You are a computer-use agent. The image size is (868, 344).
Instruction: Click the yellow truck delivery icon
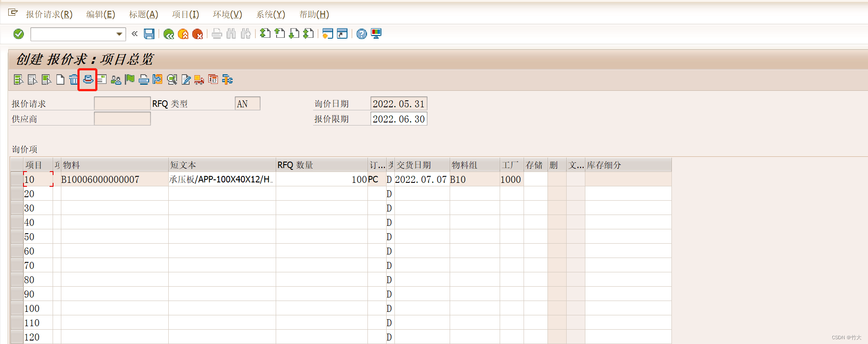click(x=199, y=79)
